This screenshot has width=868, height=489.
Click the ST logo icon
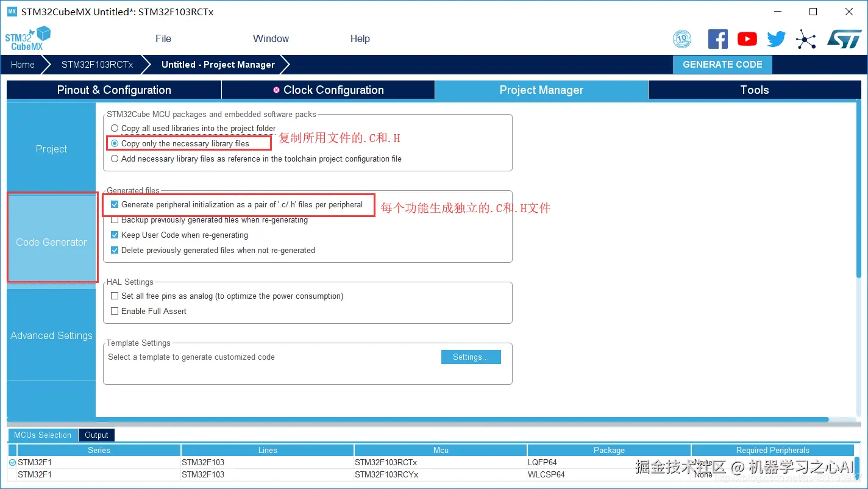tap(844, 39)
